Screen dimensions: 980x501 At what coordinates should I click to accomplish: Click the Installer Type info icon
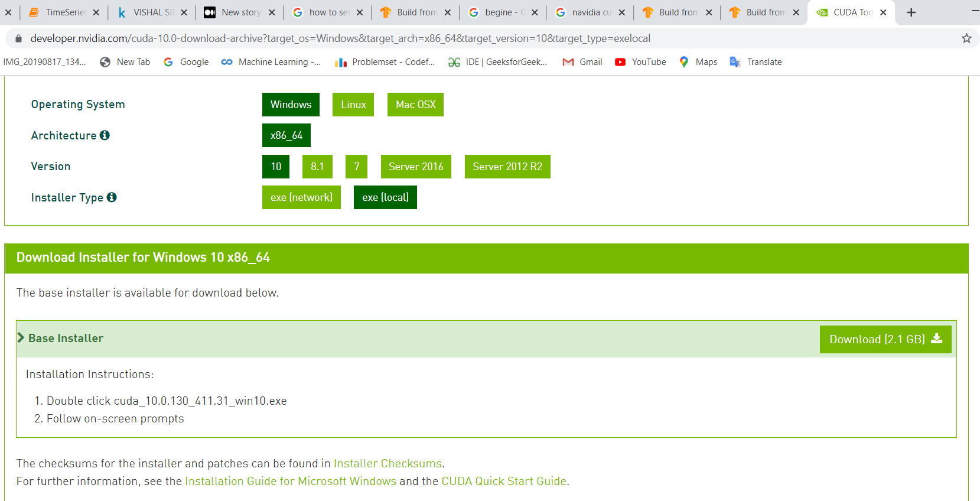[112, 197]
